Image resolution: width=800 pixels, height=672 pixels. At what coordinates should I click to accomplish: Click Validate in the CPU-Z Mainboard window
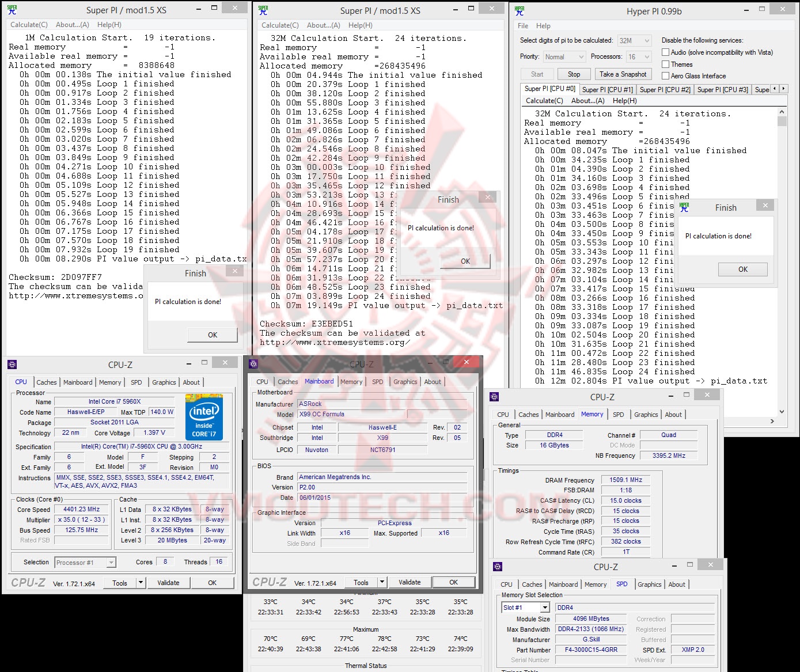pyautogui.click(x=410, y=582)
